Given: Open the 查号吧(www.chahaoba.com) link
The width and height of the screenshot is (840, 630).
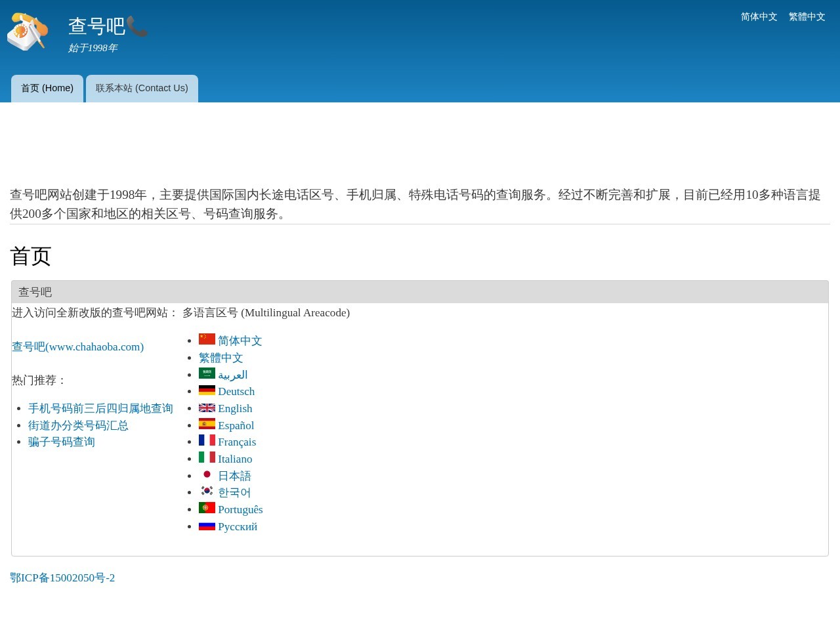Looking at the screenshot, I should pyautogui.click(x=77, y=346).
